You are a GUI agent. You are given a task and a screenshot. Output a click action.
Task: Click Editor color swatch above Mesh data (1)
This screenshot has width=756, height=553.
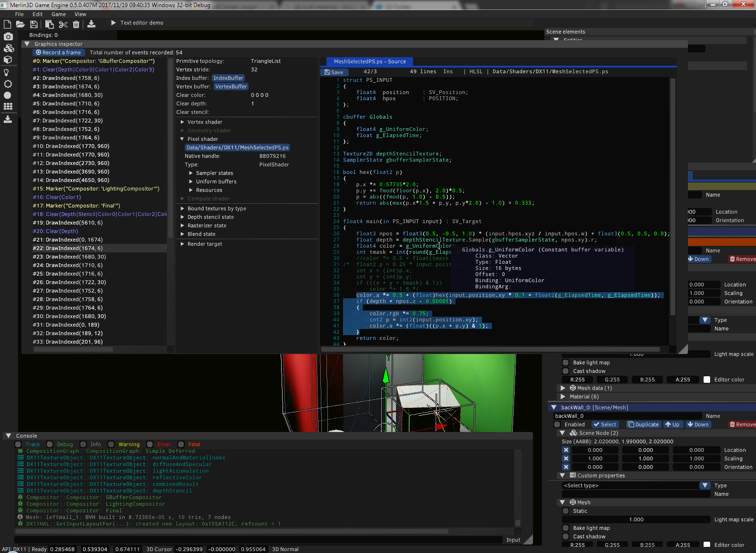click(707, 380)
